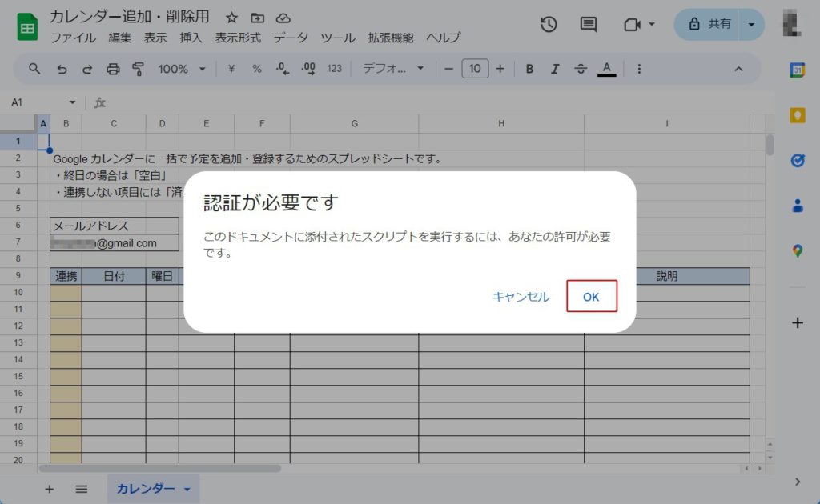Viewport: 820px width, 504px height.
Task: Open Google Calendar side panel icon
Action: tap(797, 70)
